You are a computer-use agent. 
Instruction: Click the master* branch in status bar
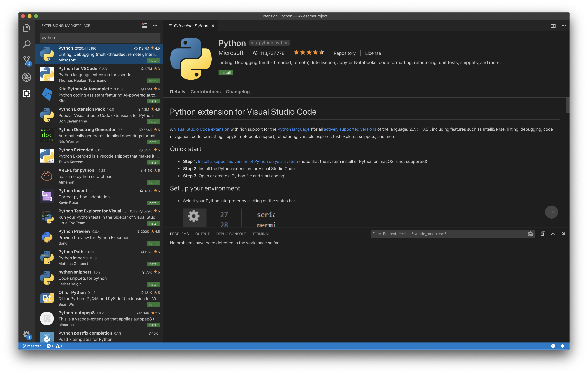tap(32, 346)
